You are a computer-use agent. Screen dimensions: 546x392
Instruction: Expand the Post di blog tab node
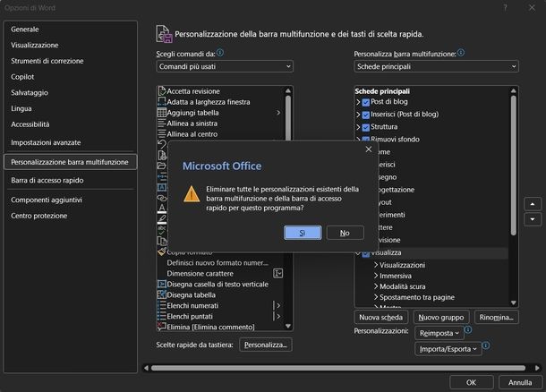pyautogui.click(x=358, y=102)
